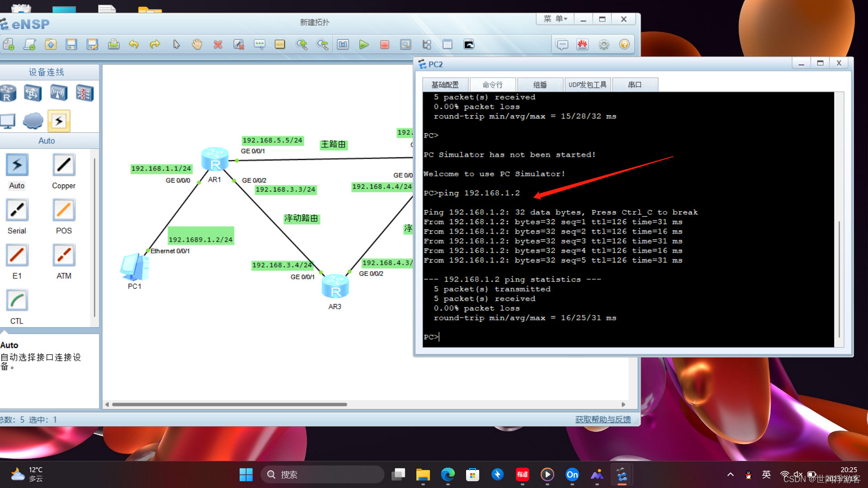Show hidden system tray icons chevron
The height and width of the screenshot is (488, 868).
pyautogui.click(x=731, y=474)
